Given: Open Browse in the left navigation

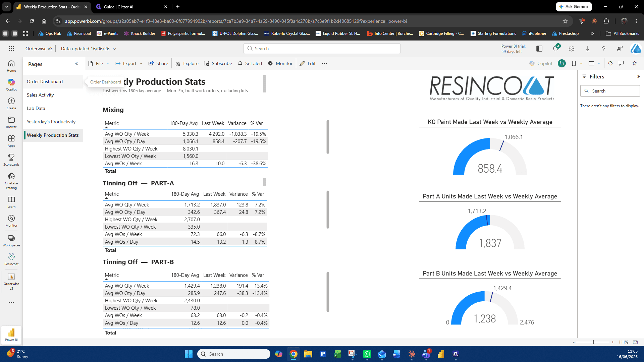Looking at the screenshot, I should pos(11,122).
